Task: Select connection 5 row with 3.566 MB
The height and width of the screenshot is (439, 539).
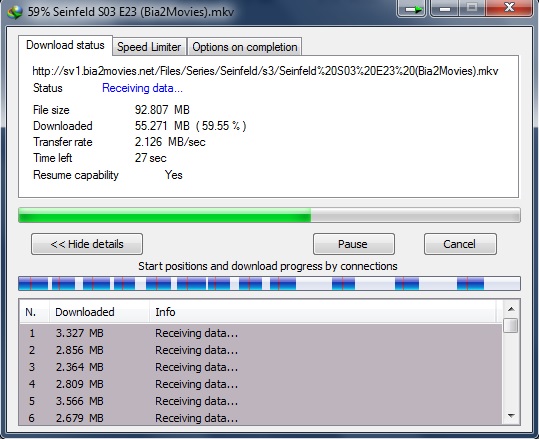Action: [261, 401]
